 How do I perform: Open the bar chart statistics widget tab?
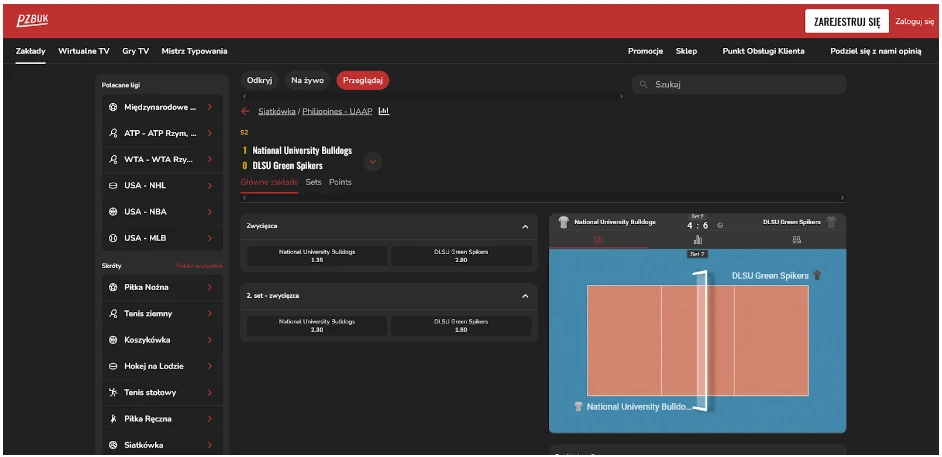(x=697, y=240)
